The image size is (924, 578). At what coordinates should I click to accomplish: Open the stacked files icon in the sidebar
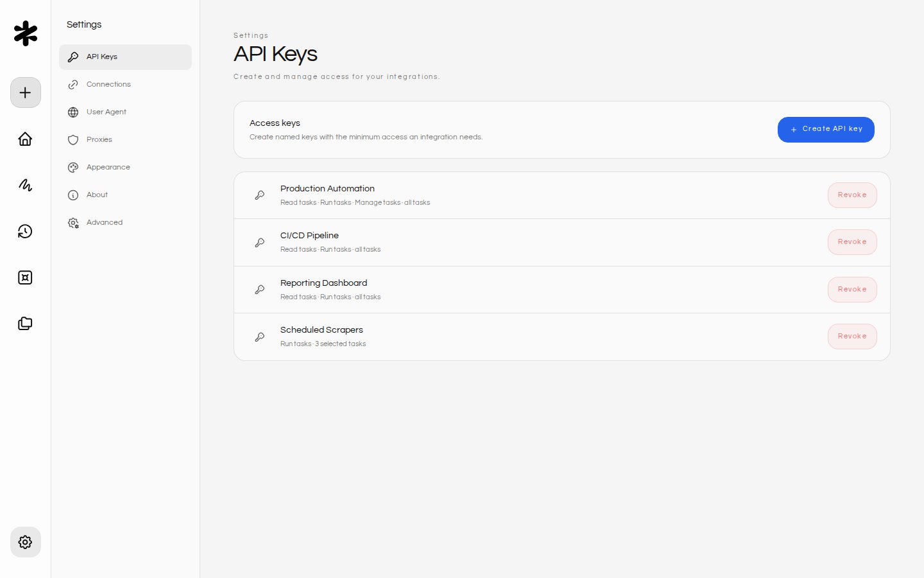click(26, 324)
